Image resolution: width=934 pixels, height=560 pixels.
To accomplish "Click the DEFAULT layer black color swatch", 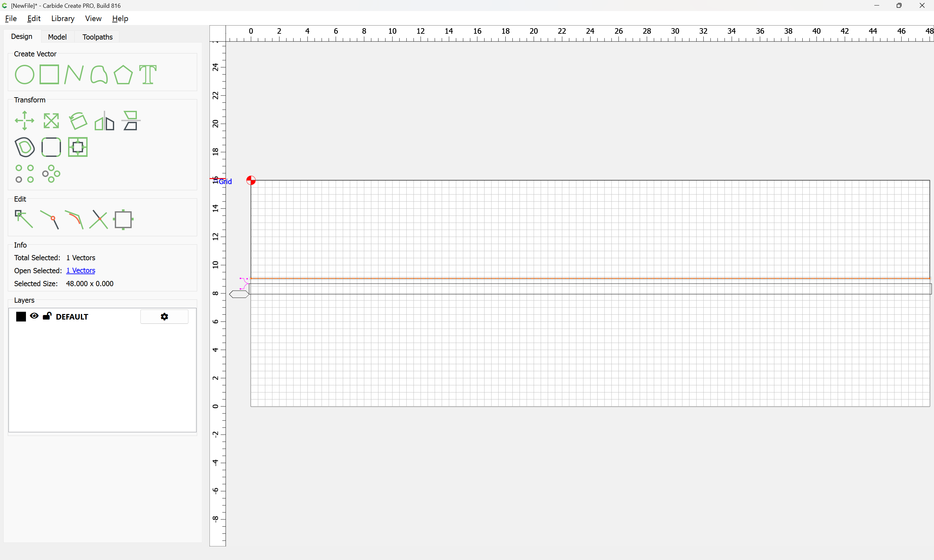I will pyautogui.click(x=21, y=317).
